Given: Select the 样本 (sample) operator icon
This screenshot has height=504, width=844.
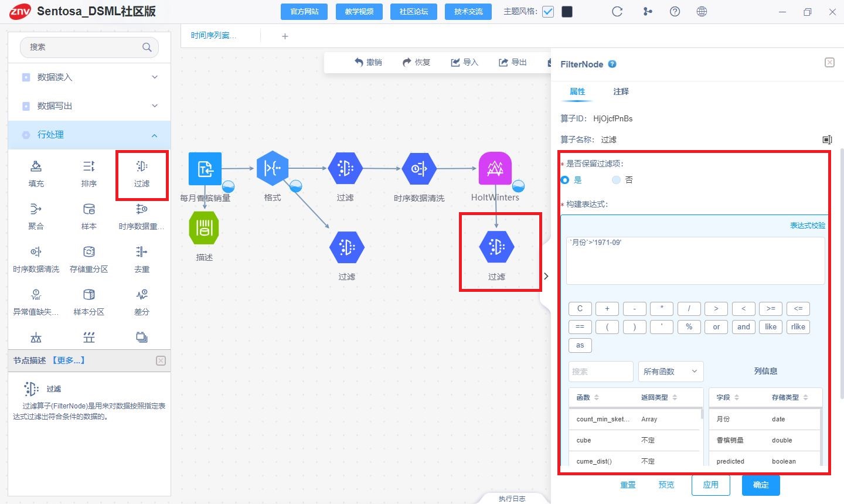Looking at the screenshot, I should click(x=89, y=209).
